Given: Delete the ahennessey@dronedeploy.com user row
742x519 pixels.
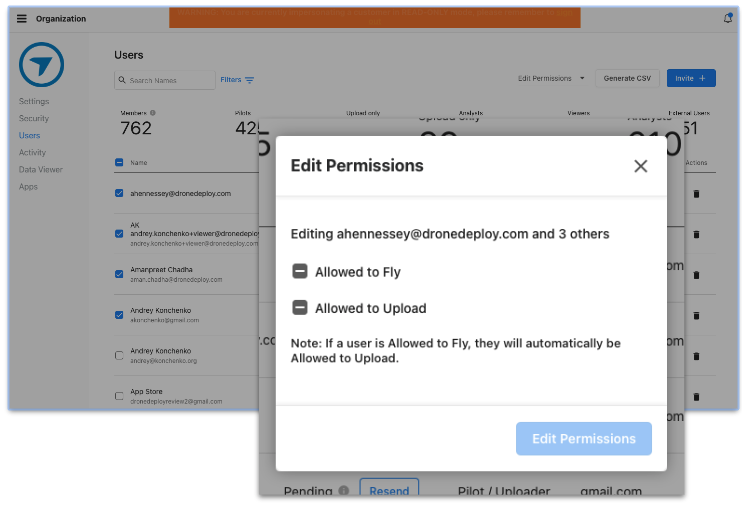Looking at the screenshot, I should click(x=696, y=194).
